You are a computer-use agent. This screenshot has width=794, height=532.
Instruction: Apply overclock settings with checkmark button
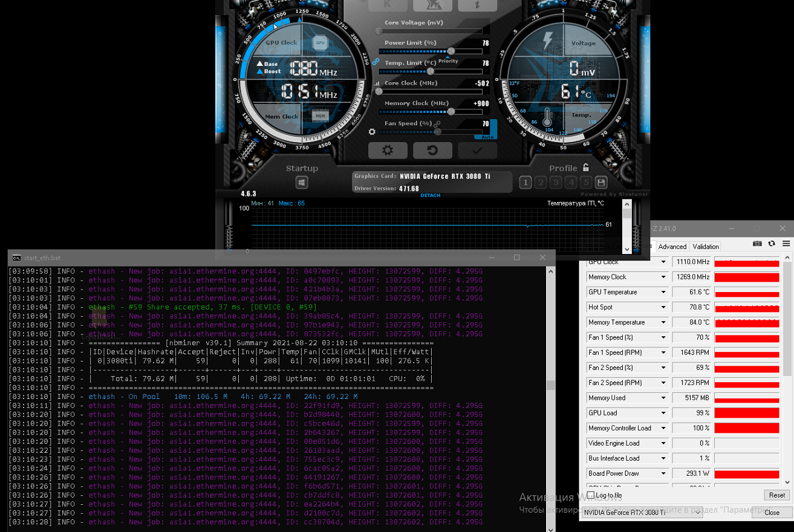[x=477, y=151]
